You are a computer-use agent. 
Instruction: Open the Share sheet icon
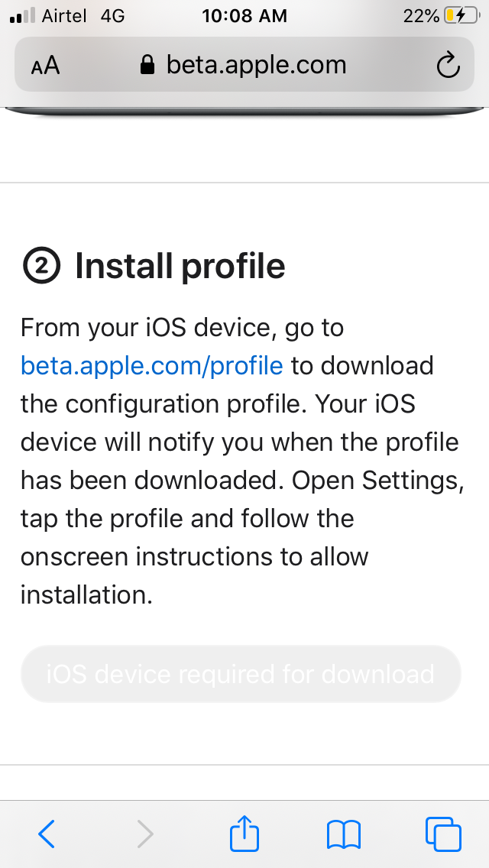244,833
